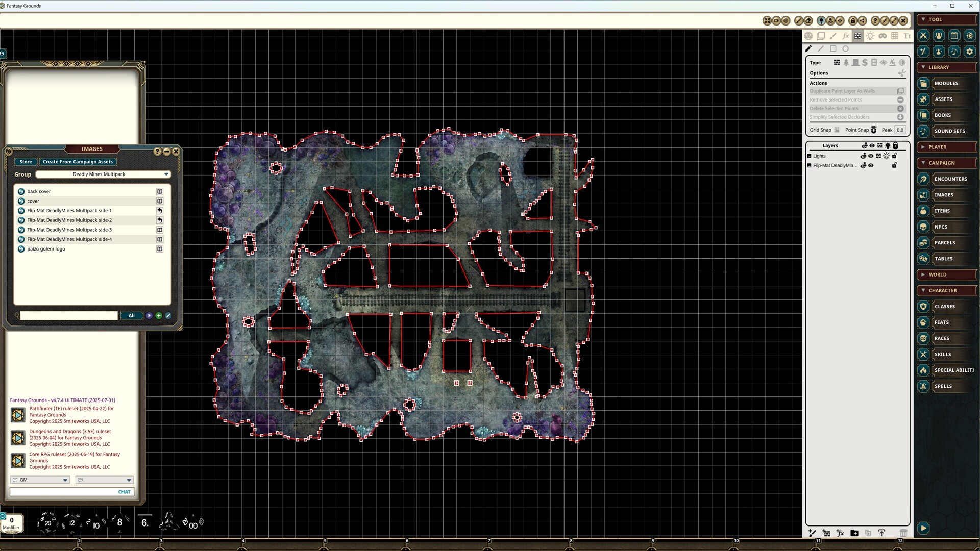Click the Create From Campaign Assets tab
This screenshot has height=551, width=980.
pyautogui.click(x=78, y=162)
